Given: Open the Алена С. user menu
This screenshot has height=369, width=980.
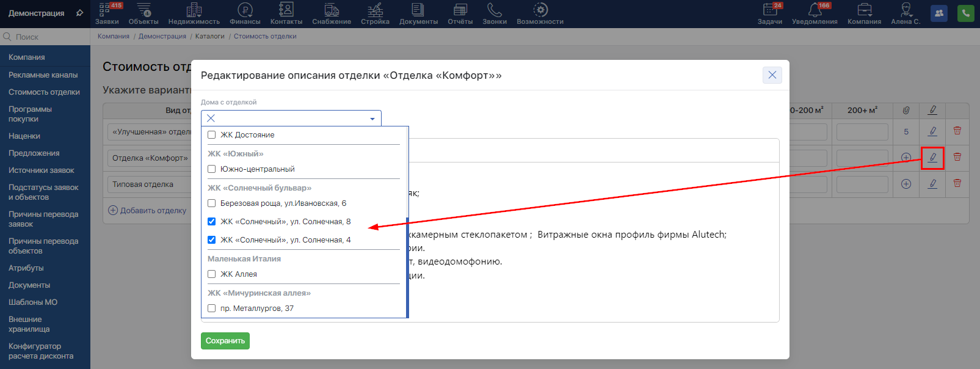Looking at the screenshot, I should point(906,13).
